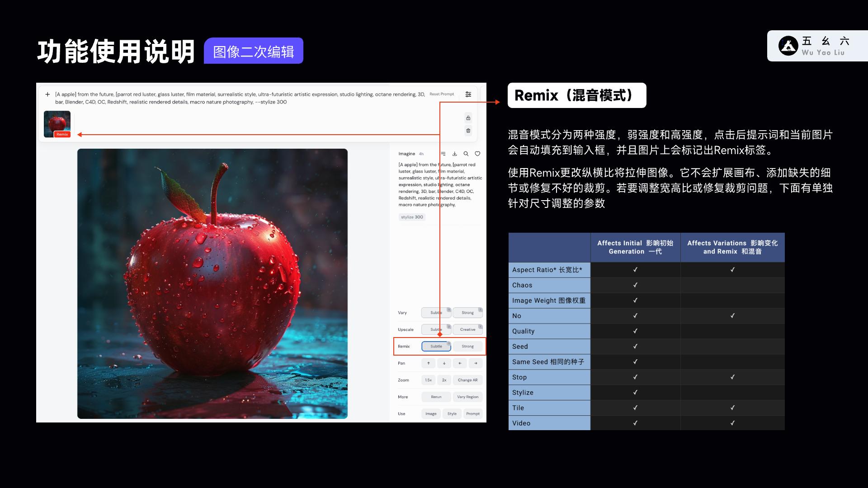Select Remix Subtle option
The height and width of the screenshot is (488, 868).
pos(436,347)
